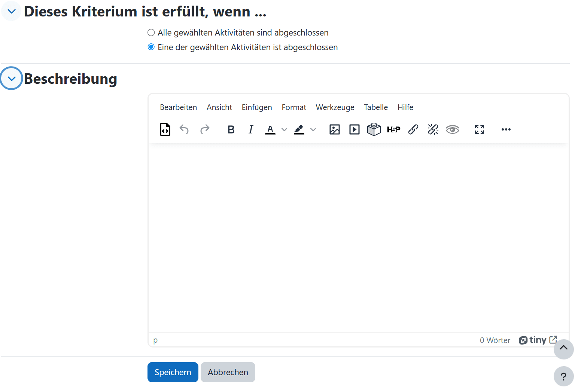Collapse the Beschreibung section
575x392 pixels.
[x=12, y=79]
